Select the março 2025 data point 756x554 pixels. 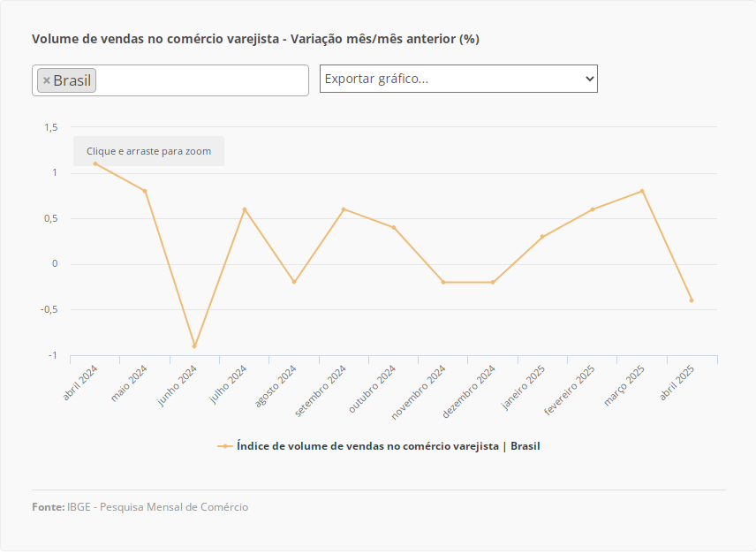(x=642, y=191)
